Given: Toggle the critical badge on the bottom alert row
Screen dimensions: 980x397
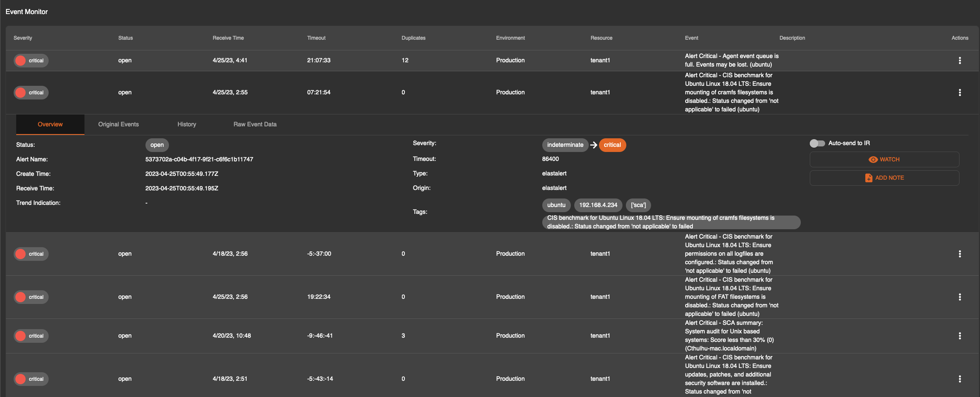Looking at the screenshot, I should 31,379.
